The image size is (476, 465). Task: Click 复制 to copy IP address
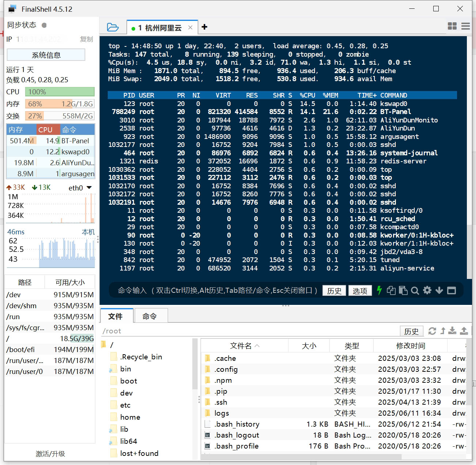pyautogui.click(x=87, y=39)
